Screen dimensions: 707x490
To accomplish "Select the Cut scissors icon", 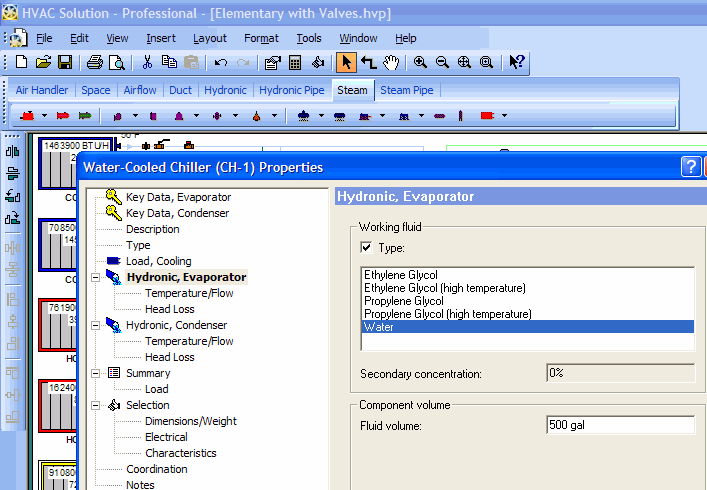I will pyautogui.click(x=147, y=62).
